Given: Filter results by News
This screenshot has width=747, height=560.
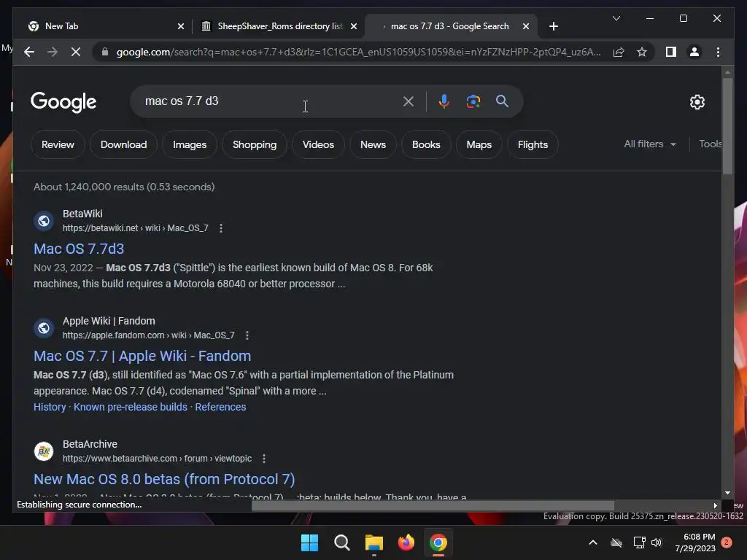Looking at the screenshot, I should (373, 144).
